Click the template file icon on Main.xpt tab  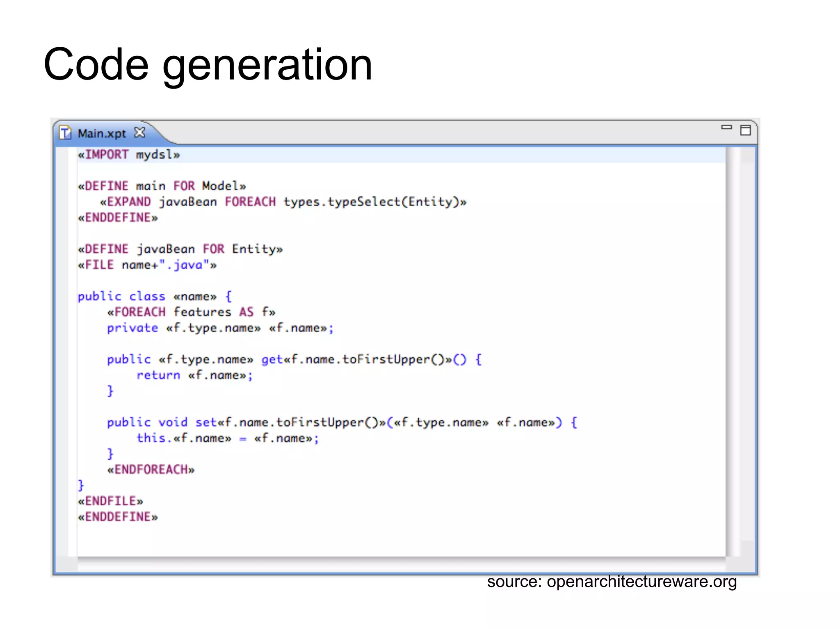tap(66, 133)
